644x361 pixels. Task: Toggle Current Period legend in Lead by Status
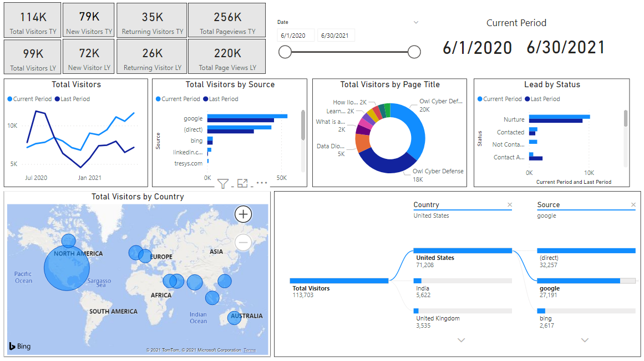click(x=499, y=99)
